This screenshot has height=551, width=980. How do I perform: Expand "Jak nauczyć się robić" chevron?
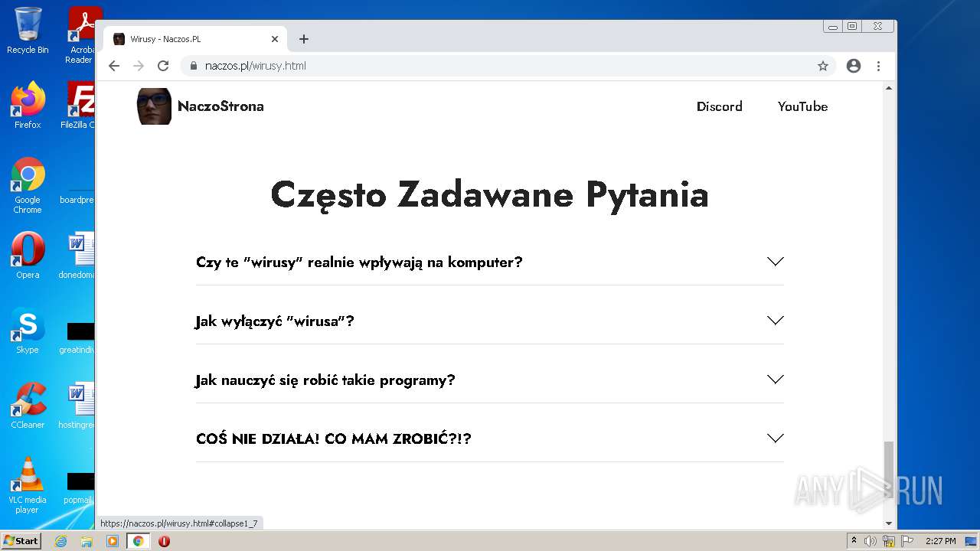point(776,380)
